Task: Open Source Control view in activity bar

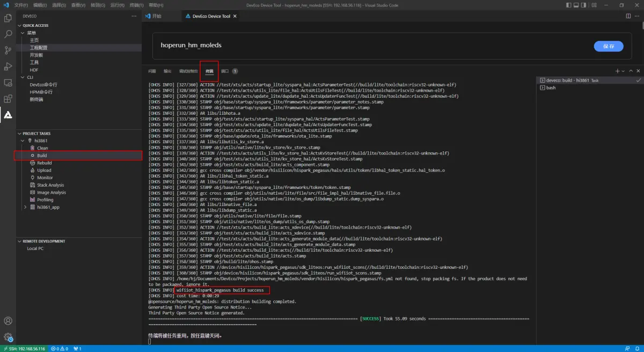Action: [8, 50]
